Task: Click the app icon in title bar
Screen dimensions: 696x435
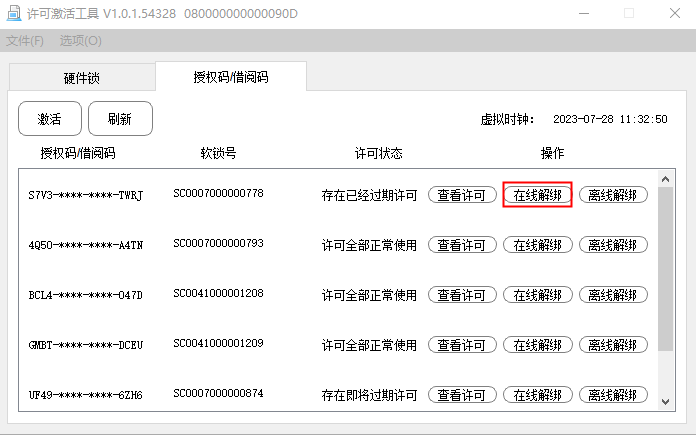Action: pos(14,13)
